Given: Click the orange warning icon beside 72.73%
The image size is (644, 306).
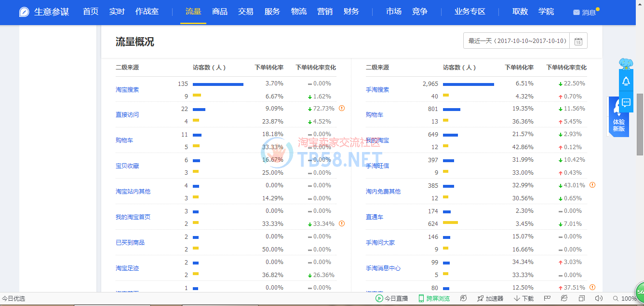Looking at the screenshot, I should pyautogui.click(x=342, y=108).
